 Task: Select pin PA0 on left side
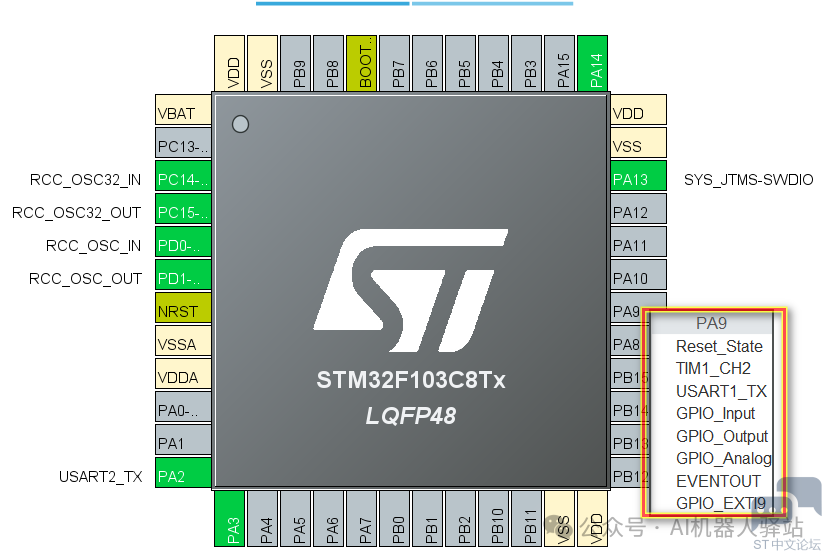coord(183,407)
